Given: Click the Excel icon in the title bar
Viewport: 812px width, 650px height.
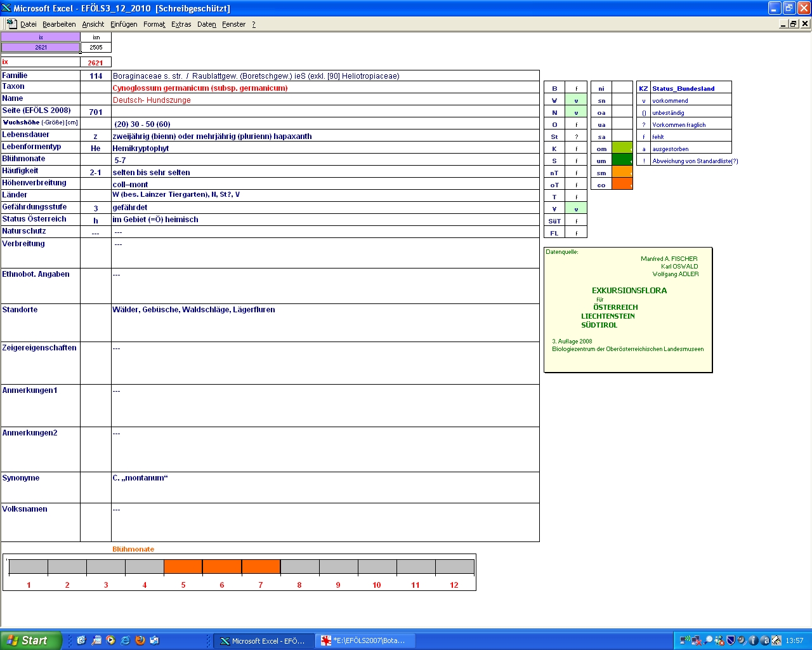Looking at the screenshot, I should click(6, 8).
